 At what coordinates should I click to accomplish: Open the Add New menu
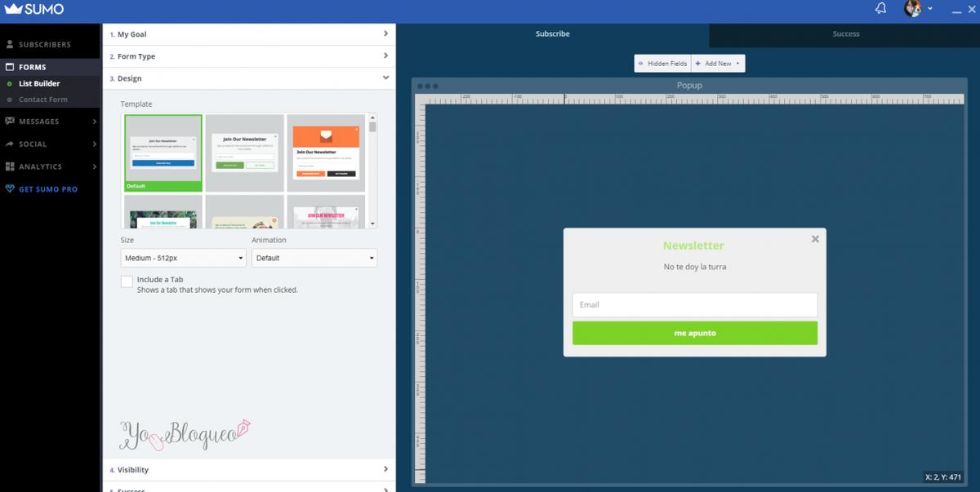coord(719,64)
